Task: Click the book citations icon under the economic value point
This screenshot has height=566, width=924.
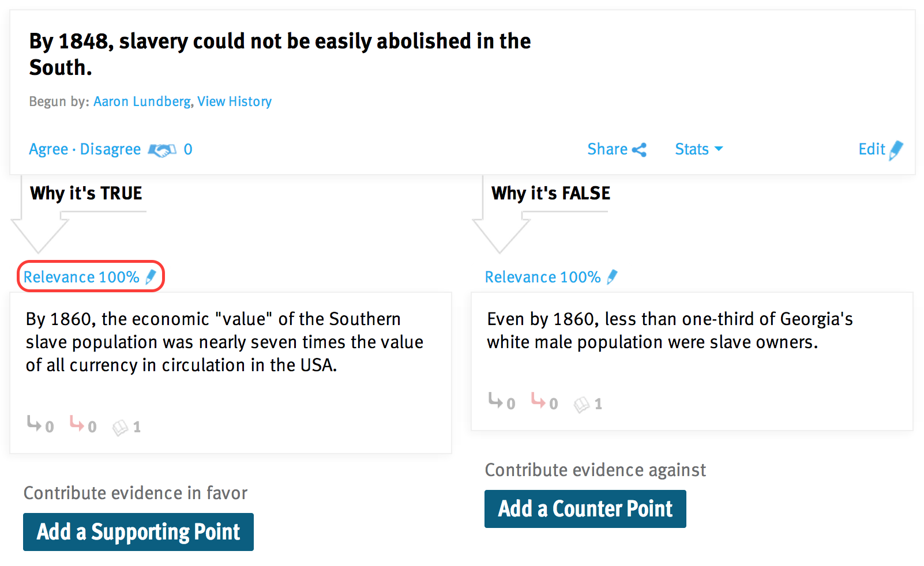Action: (x=120, y=428)
